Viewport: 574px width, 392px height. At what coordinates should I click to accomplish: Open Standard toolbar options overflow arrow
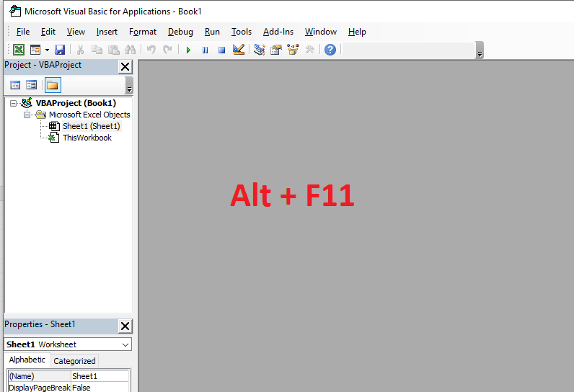tap(480, 50)
